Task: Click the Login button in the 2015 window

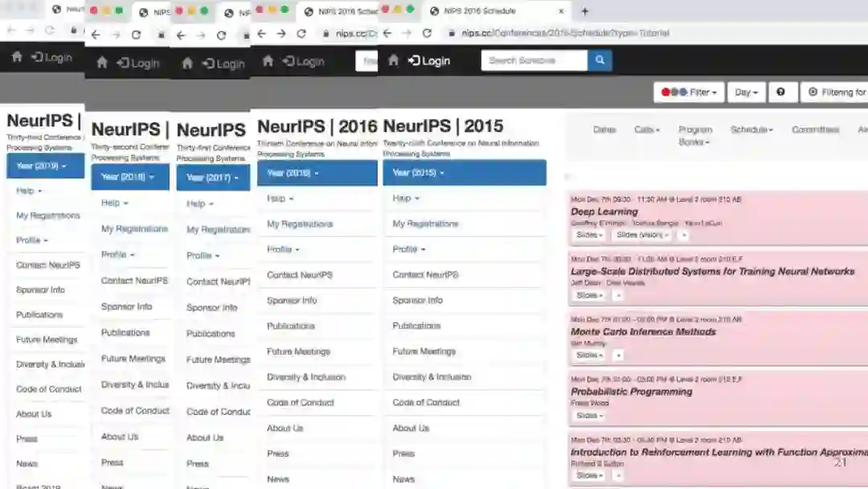Action: [x=429, y=60]
